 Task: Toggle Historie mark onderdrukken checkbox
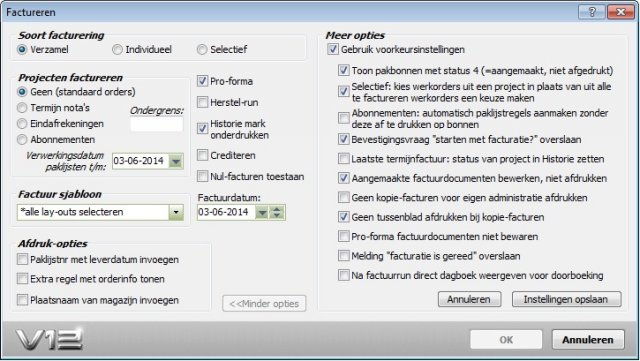click(202, 129)
